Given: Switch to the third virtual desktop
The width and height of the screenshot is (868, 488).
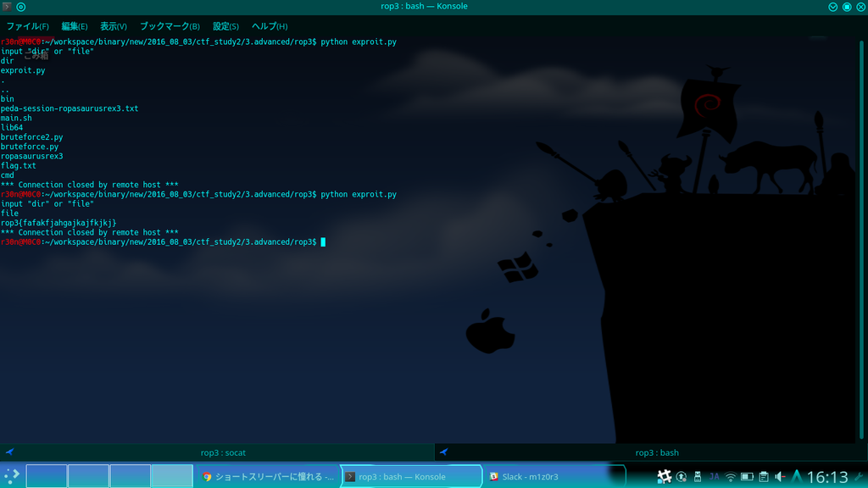Looking at the screenshot, I should click(131, 476).
